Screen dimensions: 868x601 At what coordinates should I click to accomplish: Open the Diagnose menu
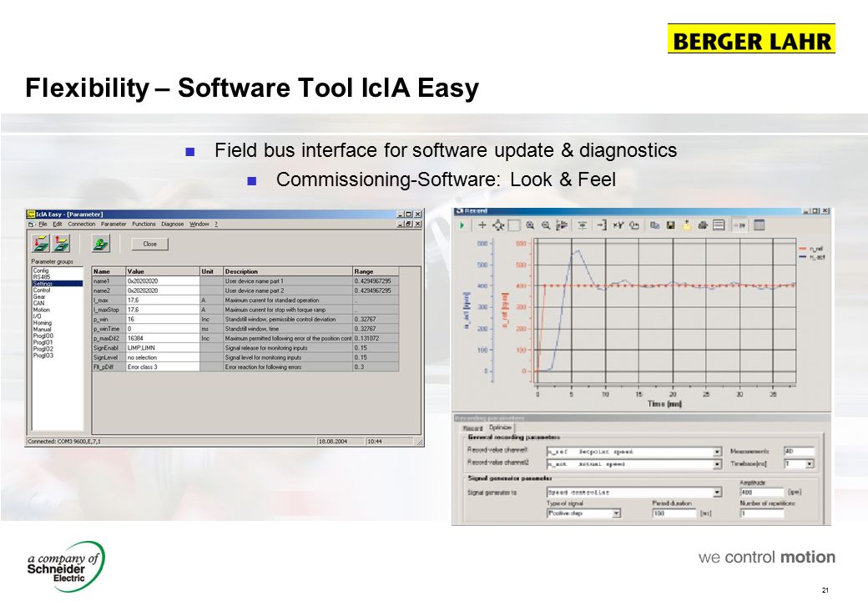(x=172, y=225)
